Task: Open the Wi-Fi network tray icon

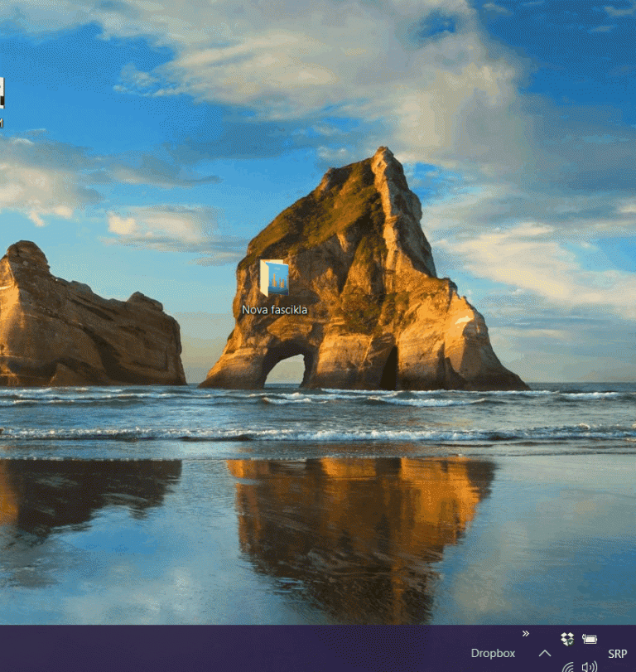Action: click(568, 667)
